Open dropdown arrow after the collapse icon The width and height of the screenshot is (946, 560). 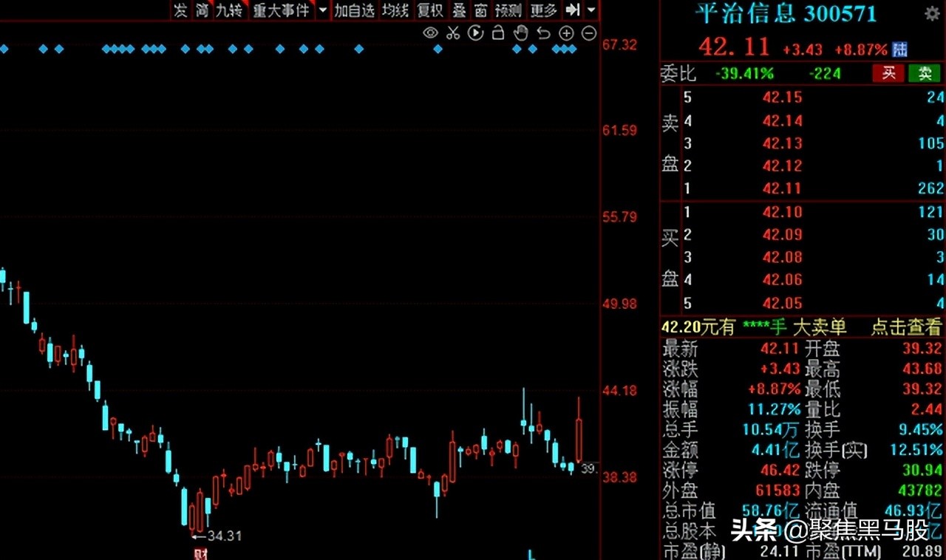[x=591, y=10]
